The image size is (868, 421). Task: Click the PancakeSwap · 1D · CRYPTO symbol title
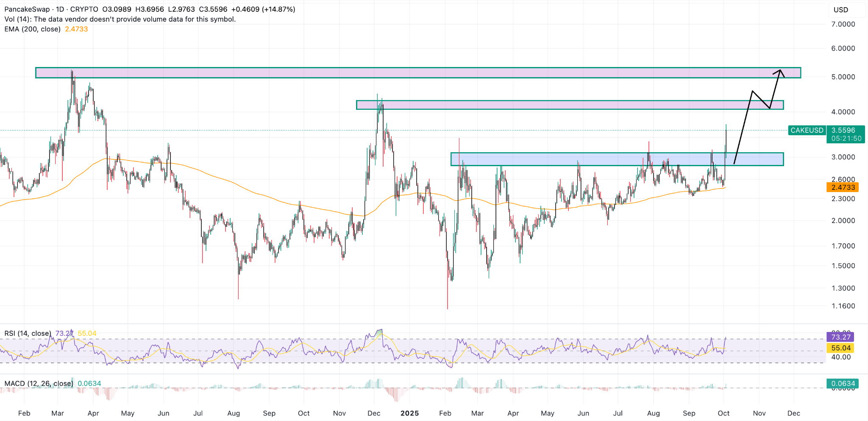pos(51,9)
